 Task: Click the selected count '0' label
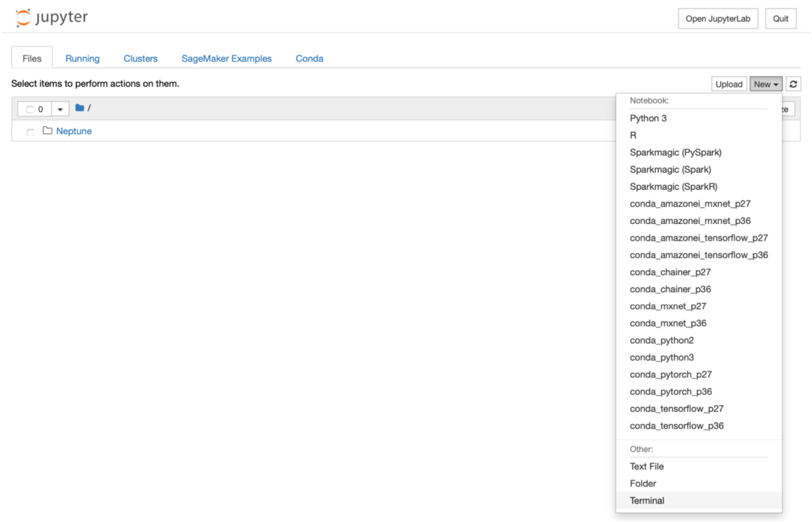point(40,109)
